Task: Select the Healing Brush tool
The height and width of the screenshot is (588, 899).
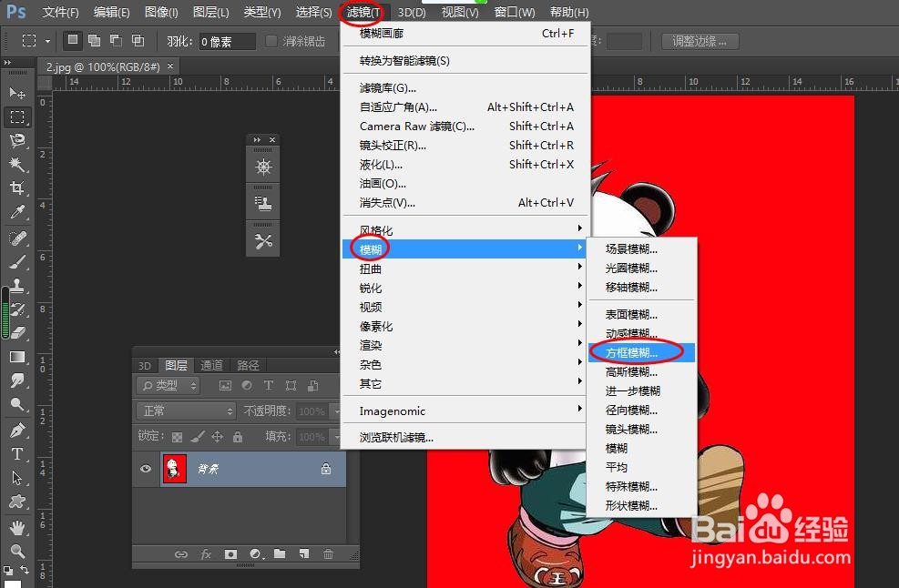Action: click(x=17, y=238)
